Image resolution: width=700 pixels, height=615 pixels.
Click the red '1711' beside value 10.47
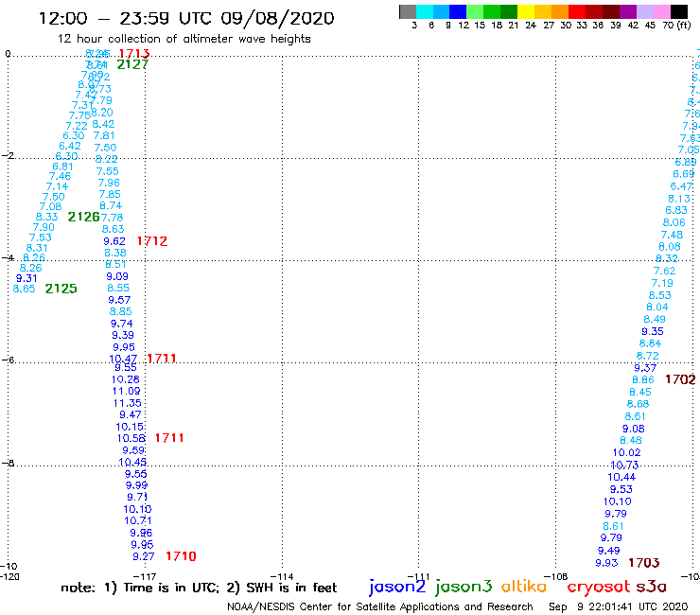click(162, 359)
